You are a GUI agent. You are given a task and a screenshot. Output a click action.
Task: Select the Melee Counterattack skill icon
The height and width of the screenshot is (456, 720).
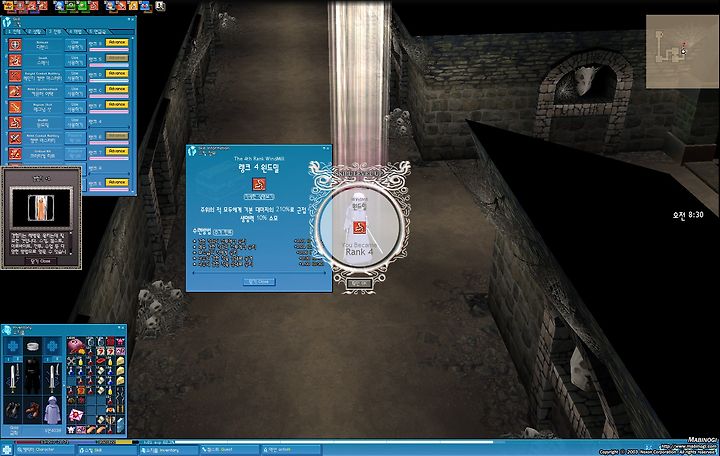click(15, 92)
